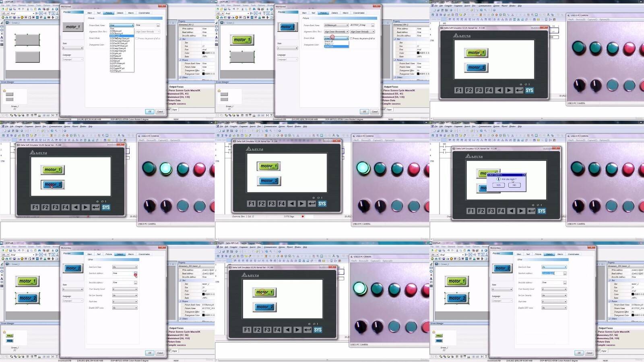644x362 pixels.
Task: Switch to Macro tab in top-left Maintained dialog
Action: coord(131,13)
